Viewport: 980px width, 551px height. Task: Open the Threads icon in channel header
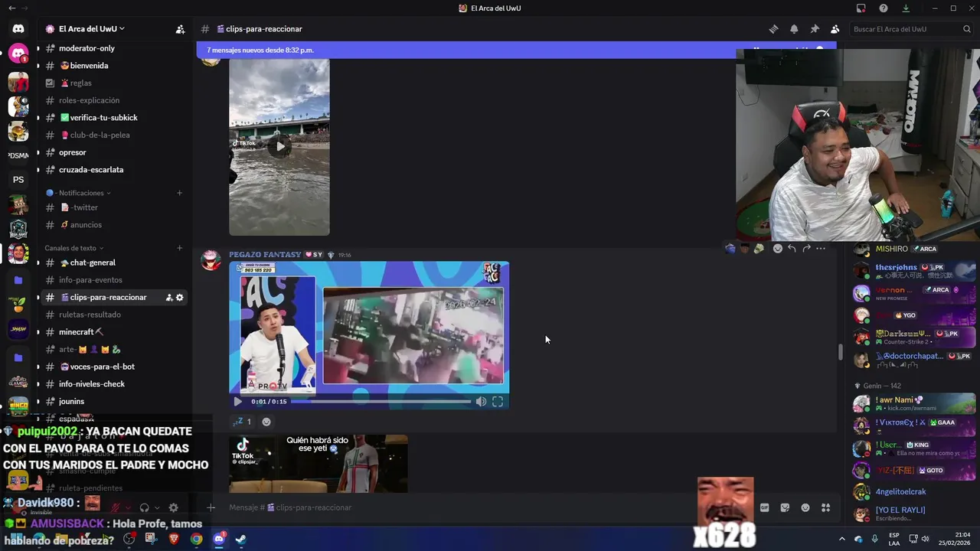(773, 29)
